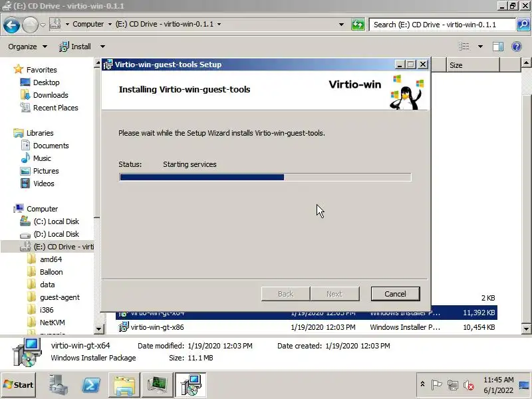Click the Virtio-win penguin logo
The height and width of the screenshot is (399, 532).
pos(406,92)
